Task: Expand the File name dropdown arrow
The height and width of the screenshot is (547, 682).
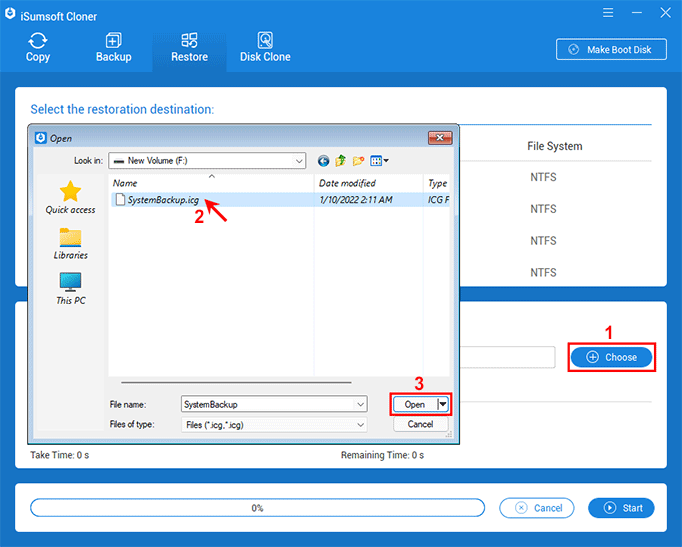Action: click(361, 404)
